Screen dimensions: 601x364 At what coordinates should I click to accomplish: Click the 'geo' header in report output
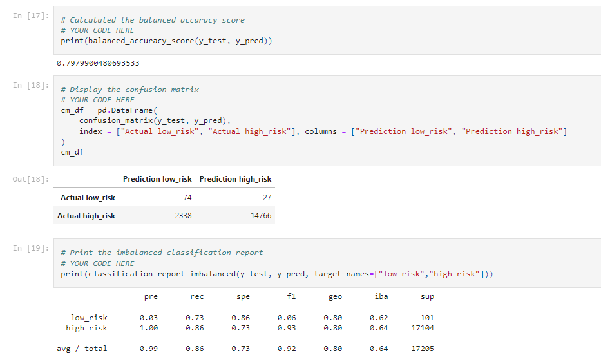coord(335,296)
